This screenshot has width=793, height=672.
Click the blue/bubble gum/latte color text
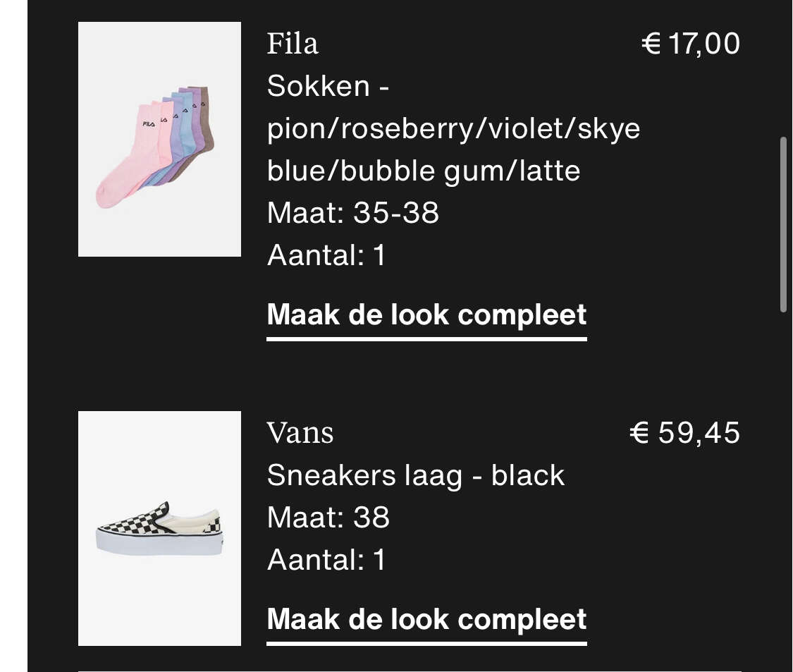point(424,171)
